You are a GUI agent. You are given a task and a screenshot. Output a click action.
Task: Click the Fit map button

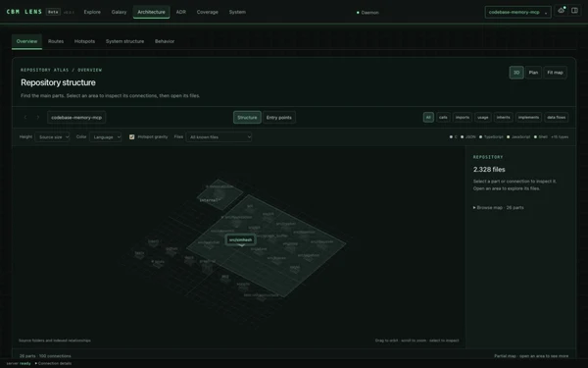[x=555, y=73]
